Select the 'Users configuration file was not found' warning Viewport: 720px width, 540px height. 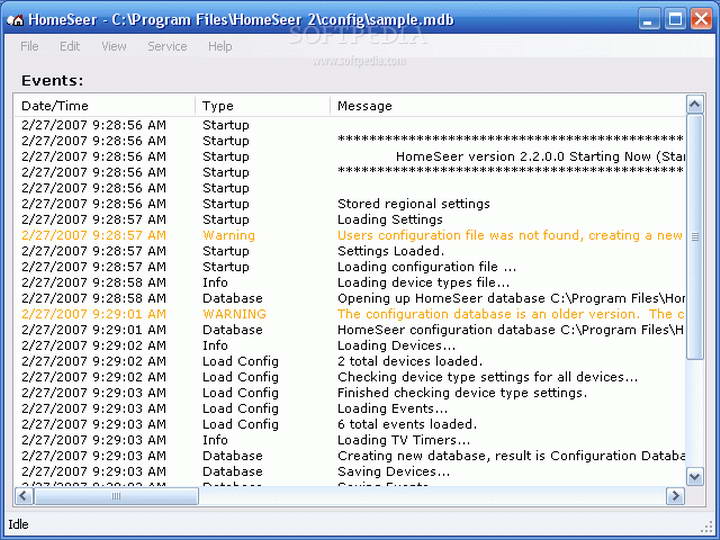[510, 235]
